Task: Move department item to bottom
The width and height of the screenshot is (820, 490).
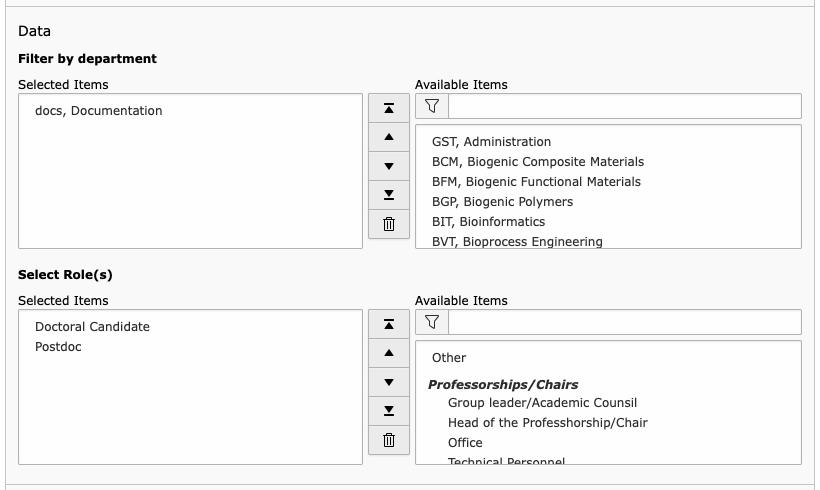Action: click(389, 195)
